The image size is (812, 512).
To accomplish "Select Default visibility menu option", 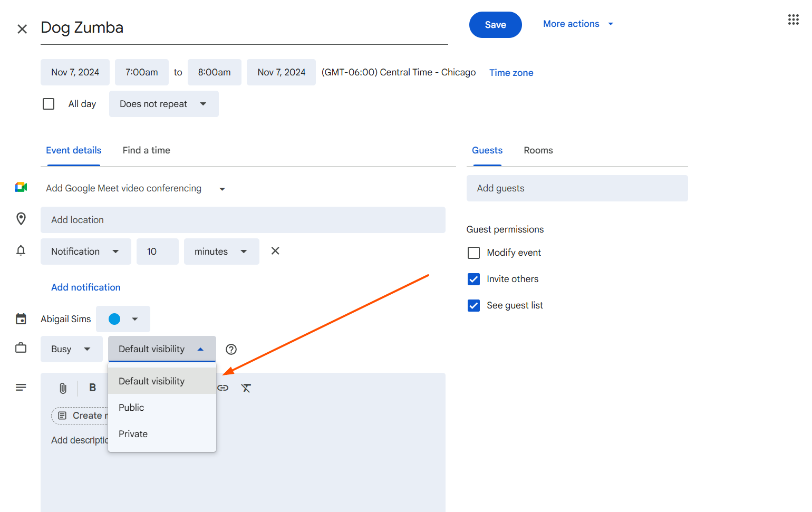I will [162, 381].
